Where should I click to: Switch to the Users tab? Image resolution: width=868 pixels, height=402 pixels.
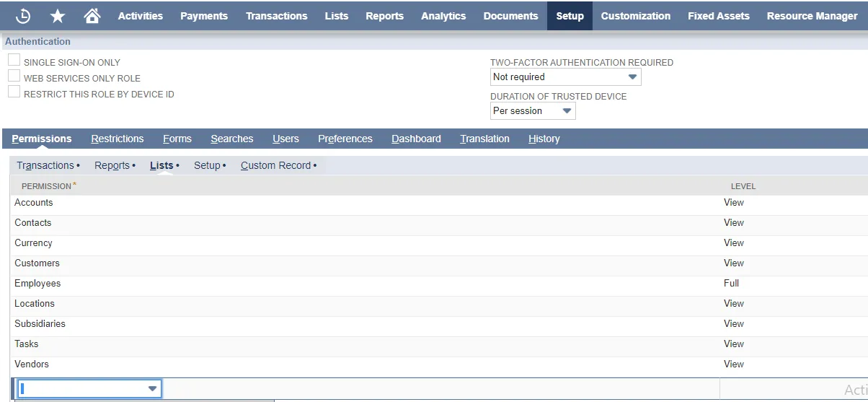285,139
